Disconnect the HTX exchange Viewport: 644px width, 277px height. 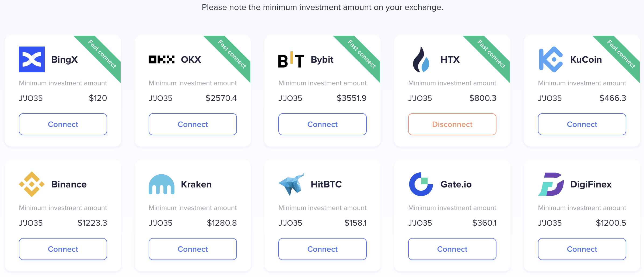452,124
